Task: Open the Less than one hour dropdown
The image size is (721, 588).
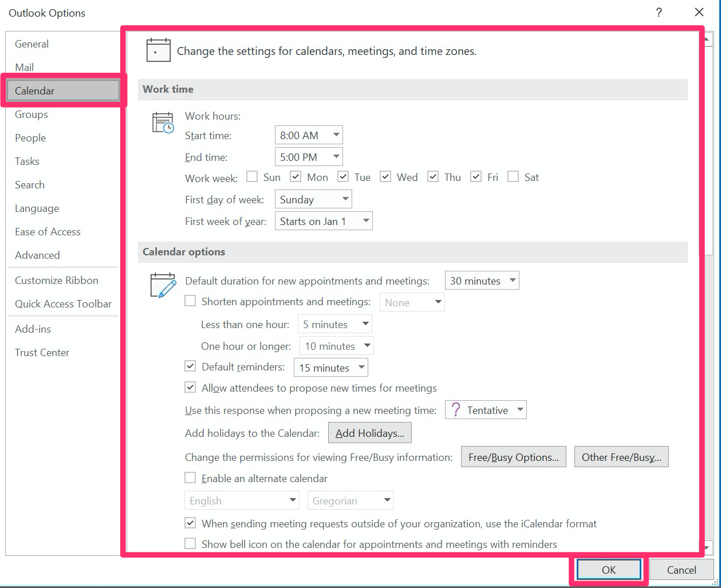Action: [335, 324]
